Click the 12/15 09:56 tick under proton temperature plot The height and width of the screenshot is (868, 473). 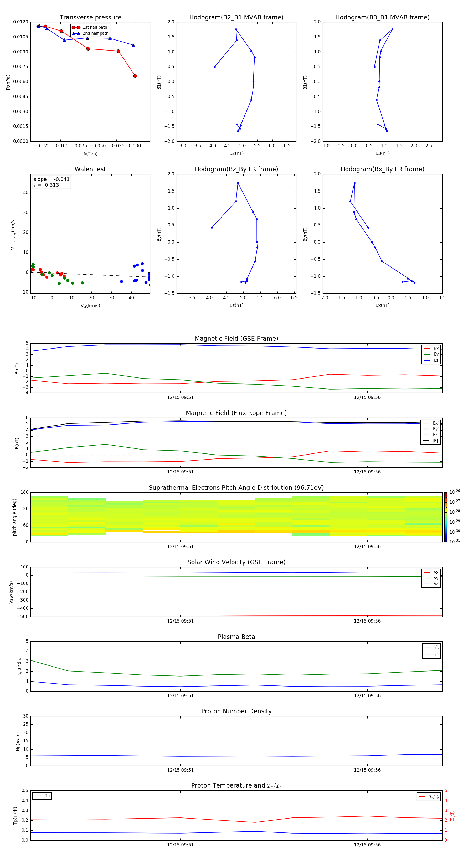pyautogui.click(x=367, y=845)
